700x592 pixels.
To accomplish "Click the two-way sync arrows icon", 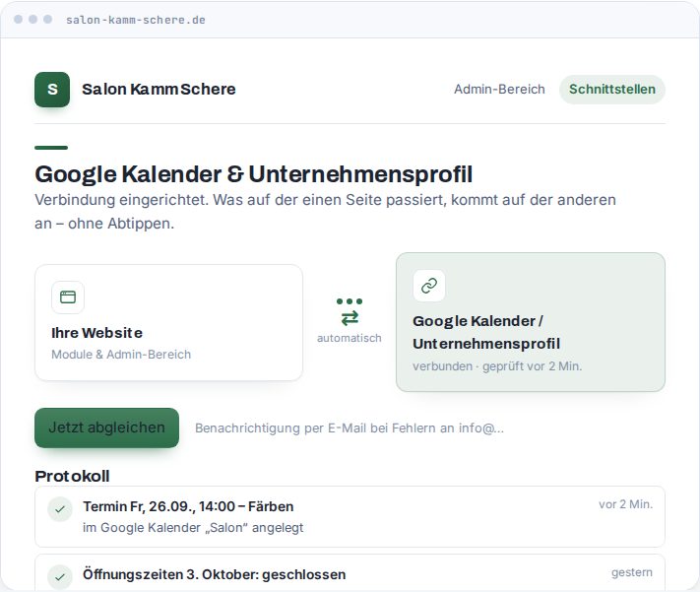I will coord(350,318).
